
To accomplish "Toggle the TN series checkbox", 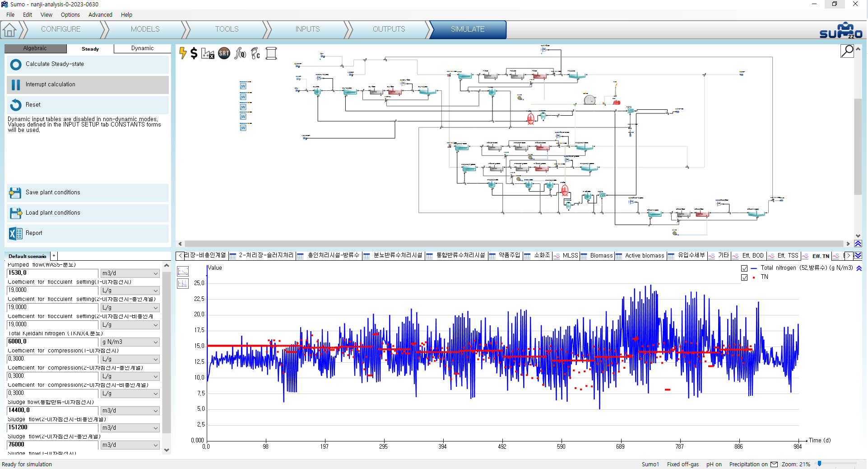I will click(744, 277).
